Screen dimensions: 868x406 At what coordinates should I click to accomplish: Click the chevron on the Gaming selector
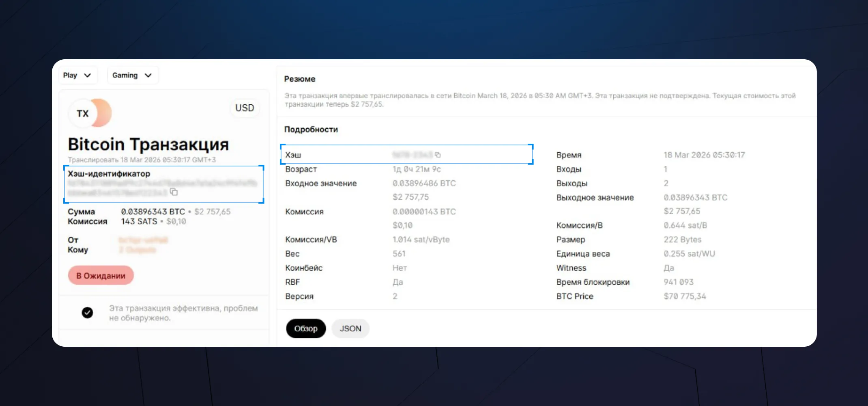click(148, 75)
